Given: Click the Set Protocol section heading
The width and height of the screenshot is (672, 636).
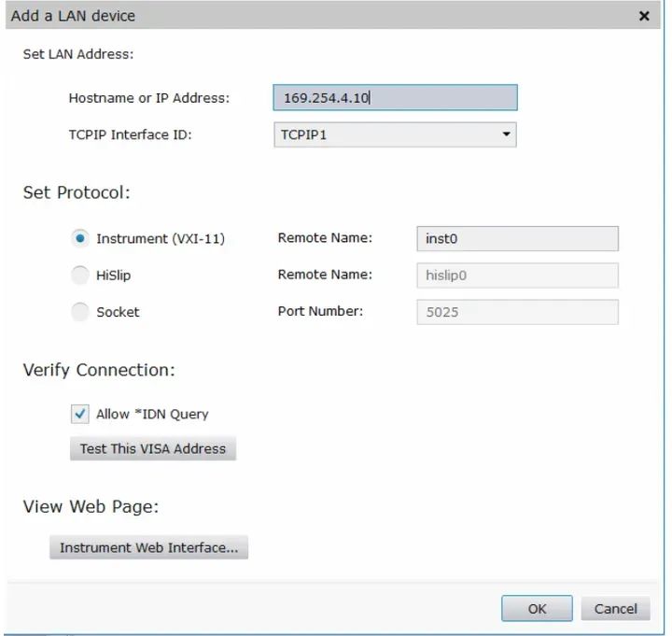Looking at the screenshot, I should coord(76,193).
